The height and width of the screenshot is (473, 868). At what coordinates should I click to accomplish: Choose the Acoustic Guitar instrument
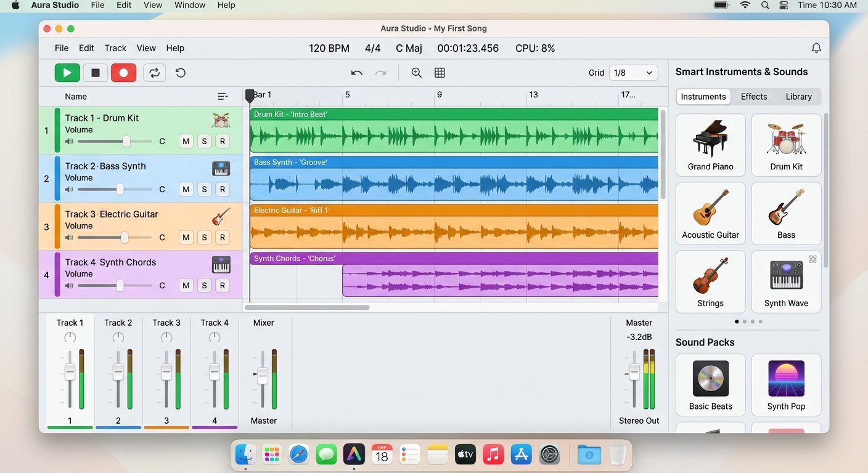tap(710, 213)
